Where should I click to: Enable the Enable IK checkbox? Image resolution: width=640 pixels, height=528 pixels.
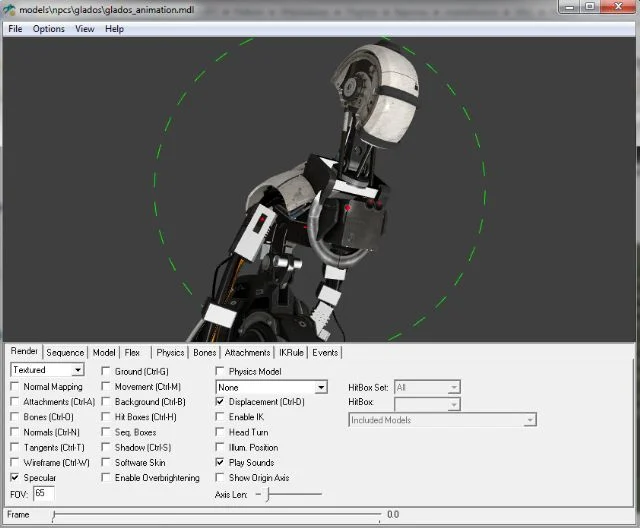(x=220, y=417)
